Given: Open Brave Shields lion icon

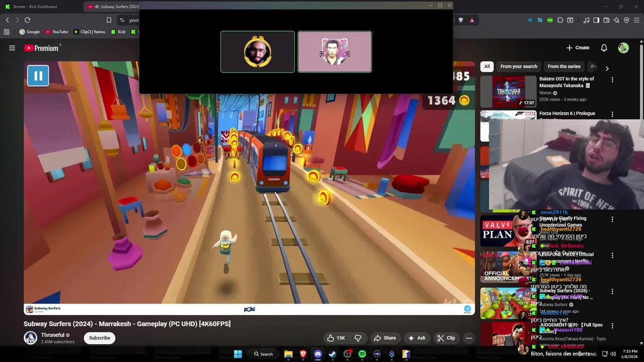Looking at the screenshot, I should tap(461, 20).
